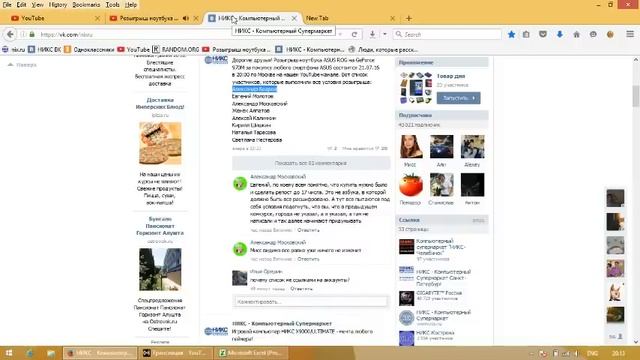Click the browser Search field
Screen dimensions: 640x360
click(x=447, y=35)
